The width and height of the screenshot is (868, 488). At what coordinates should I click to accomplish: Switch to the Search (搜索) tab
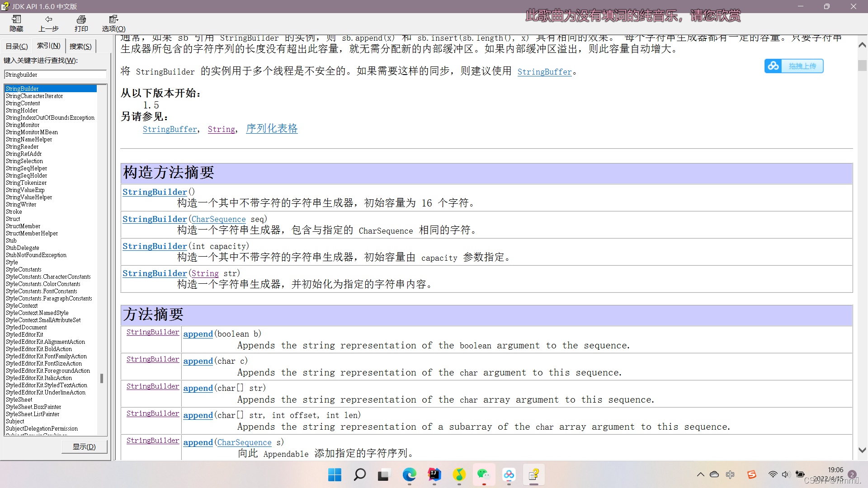coord(80,46)
